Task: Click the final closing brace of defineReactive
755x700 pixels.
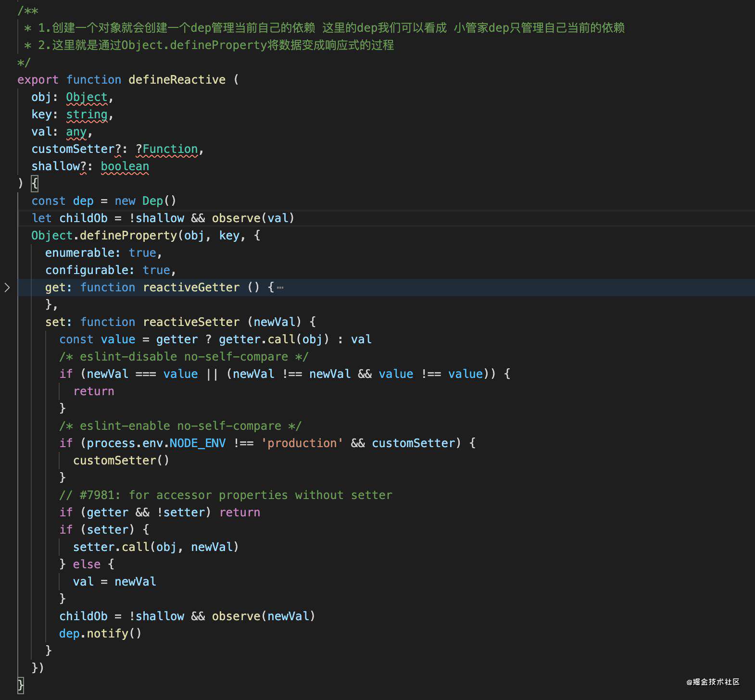Action: [21, 685]
